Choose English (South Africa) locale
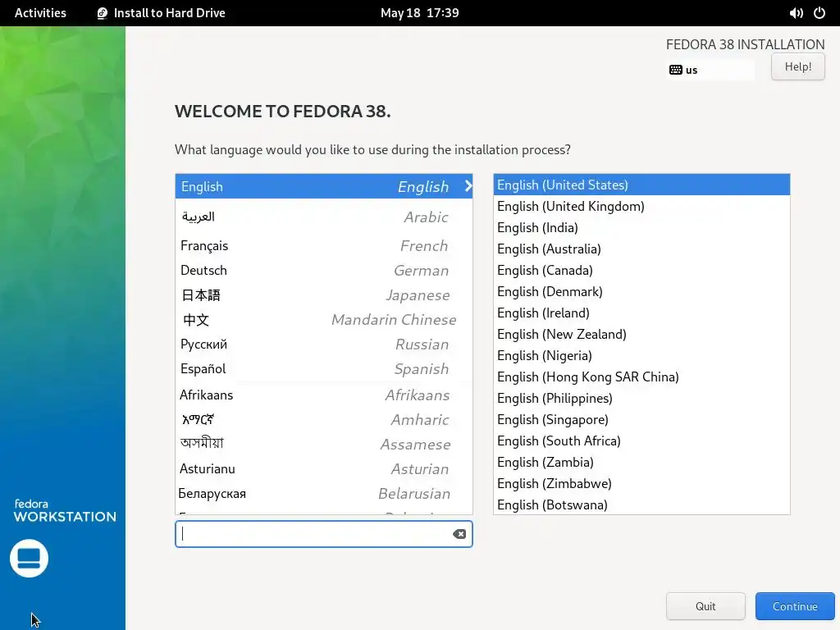Viewport: 840px width, 630px height. tap(641, 441)
